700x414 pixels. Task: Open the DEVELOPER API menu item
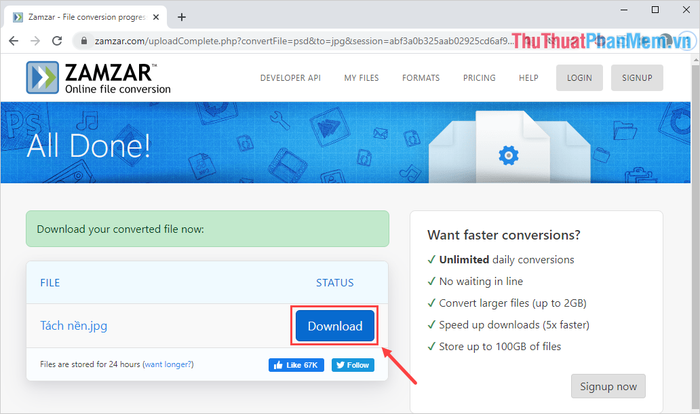point(290,78)
